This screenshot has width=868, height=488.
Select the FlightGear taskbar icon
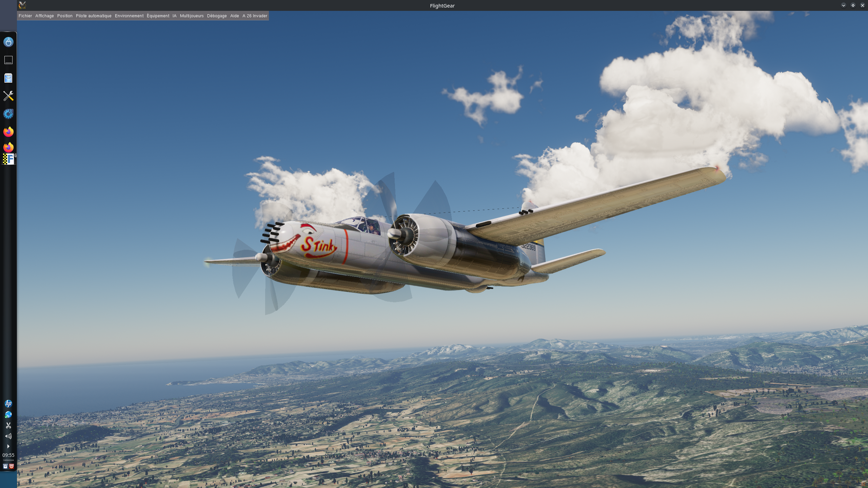9,159
